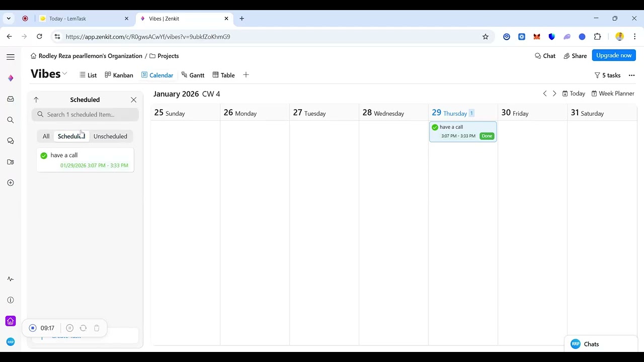Open the RRP user avatar in the left sidebar

coord(11,342)
